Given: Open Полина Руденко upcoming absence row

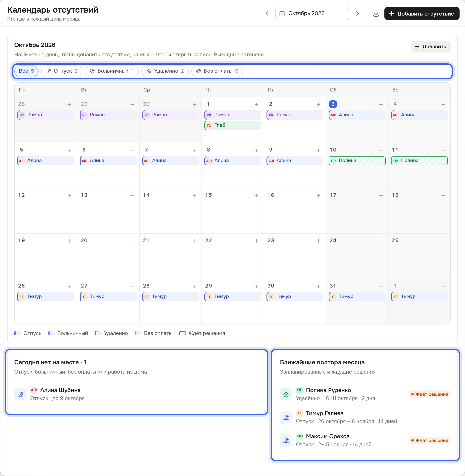Looking at the screenshot, I should pyautogui.click(x=365, y=394).
